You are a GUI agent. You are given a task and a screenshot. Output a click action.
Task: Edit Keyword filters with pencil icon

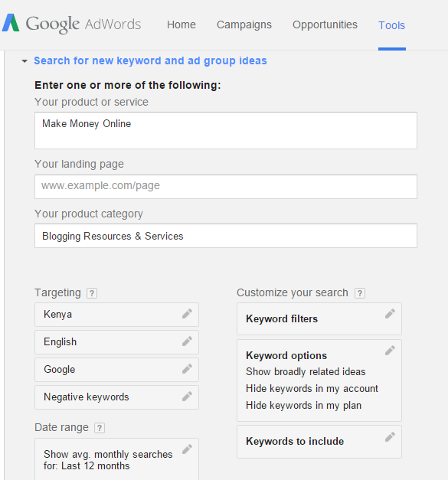(x=390, y=313)
